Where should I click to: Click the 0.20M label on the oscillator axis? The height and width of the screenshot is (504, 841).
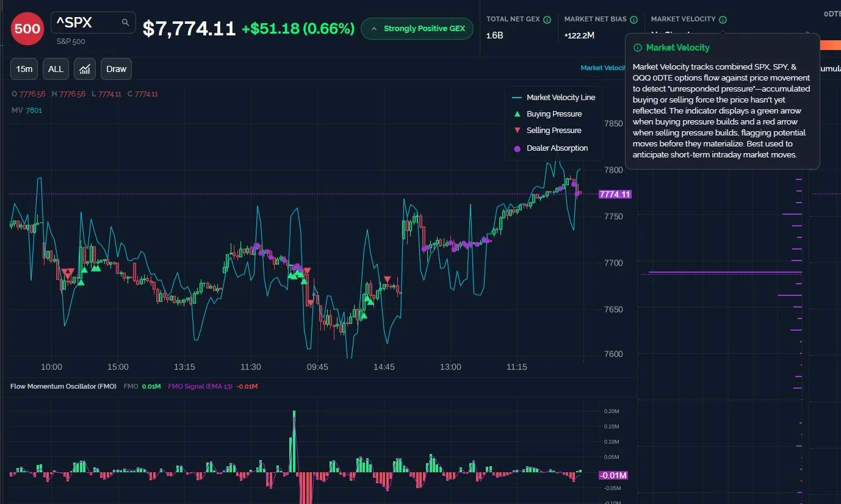[612, 411]
